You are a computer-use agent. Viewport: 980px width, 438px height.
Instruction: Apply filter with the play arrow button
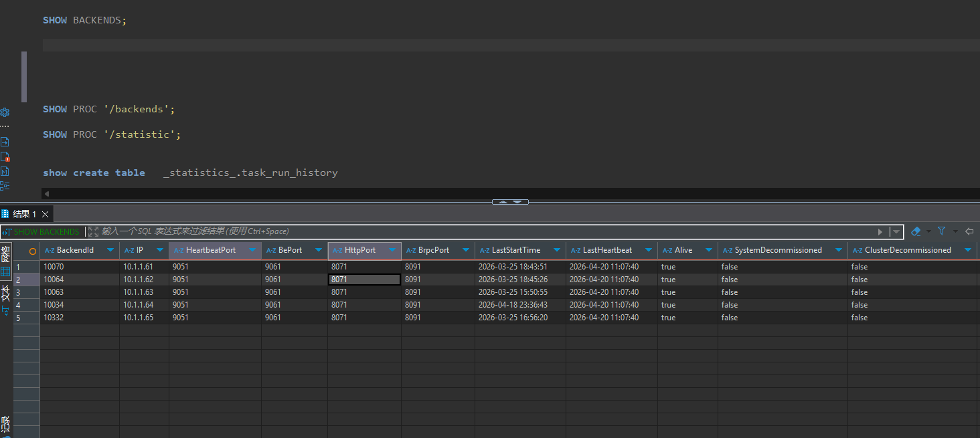pos(881,231)
